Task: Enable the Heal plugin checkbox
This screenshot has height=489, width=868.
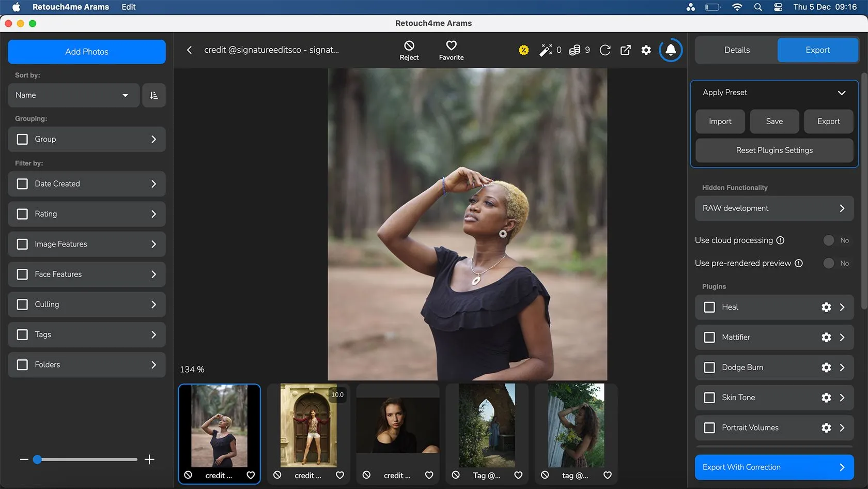Action: [709, 307]
